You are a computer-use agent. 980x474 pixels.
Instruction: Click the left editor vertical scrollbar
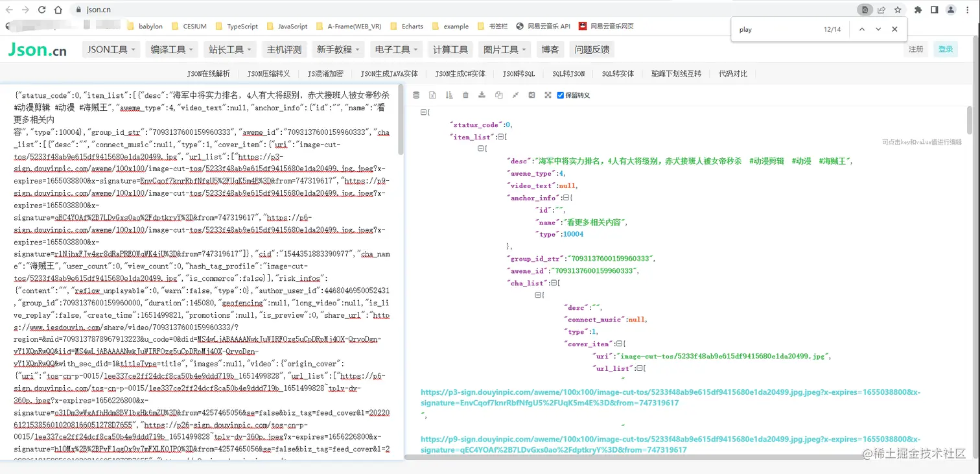401,120
